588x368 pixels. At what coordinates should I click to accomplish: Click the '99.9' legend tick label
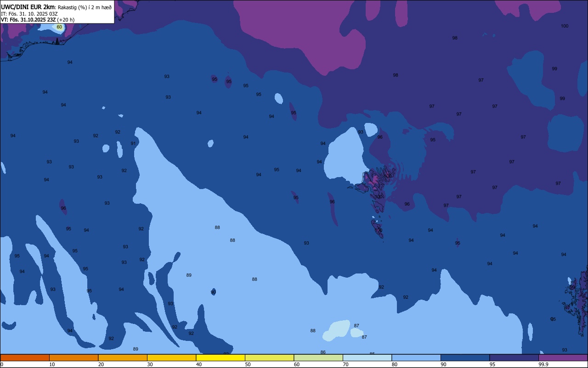point(543,364)
